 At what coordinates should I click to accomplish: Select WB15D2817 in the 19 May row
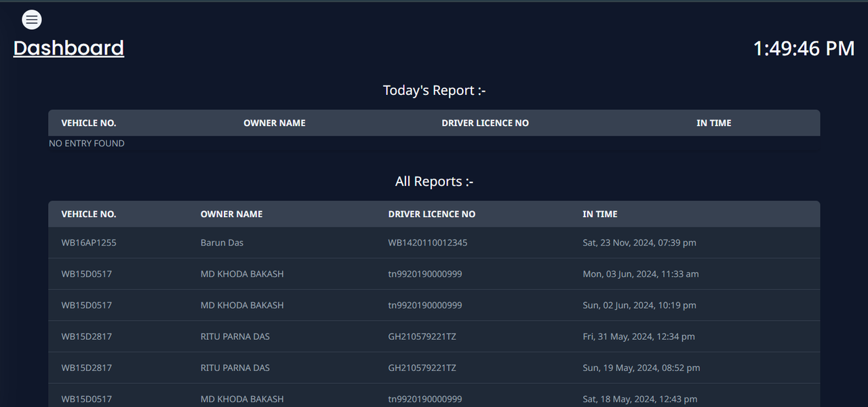(87, 368)
